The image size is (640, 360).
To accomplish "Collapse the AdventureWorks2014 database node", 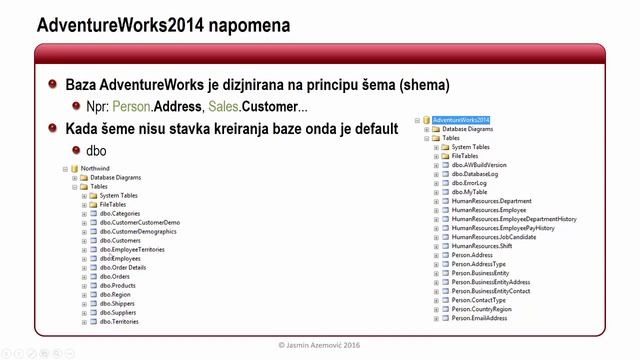I will [417, 120].
